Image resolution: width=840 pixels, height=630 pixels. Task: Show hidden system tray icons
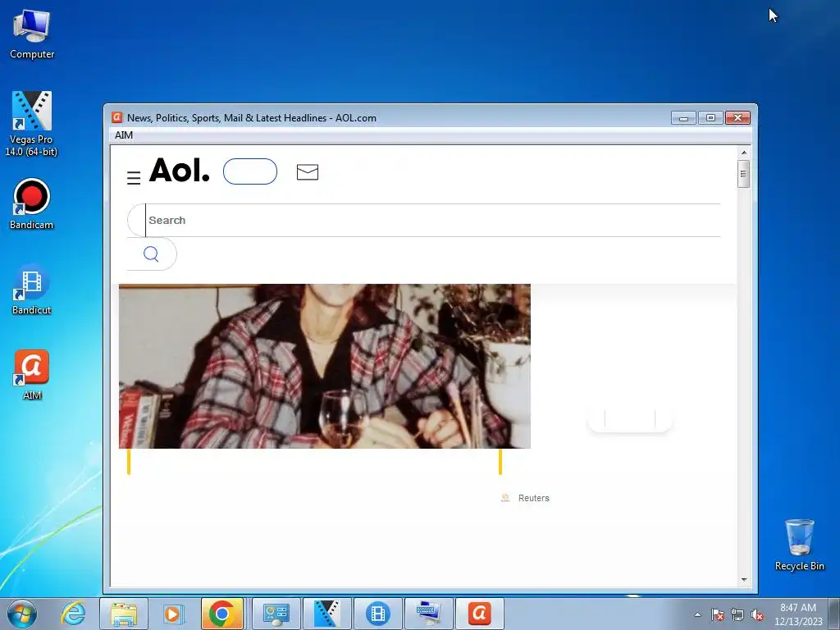coord(697,614)
